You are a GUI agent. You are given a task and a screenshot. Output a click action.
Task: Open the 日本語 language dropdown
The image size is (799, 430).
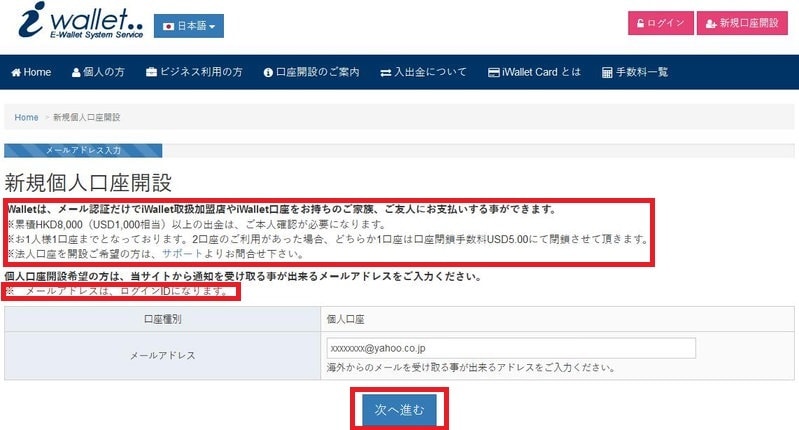[189, 26]
